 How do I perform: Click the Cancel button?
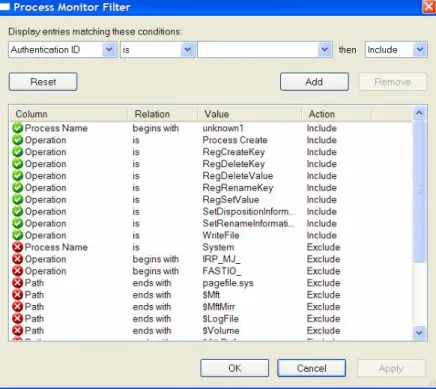pos(312,368)
